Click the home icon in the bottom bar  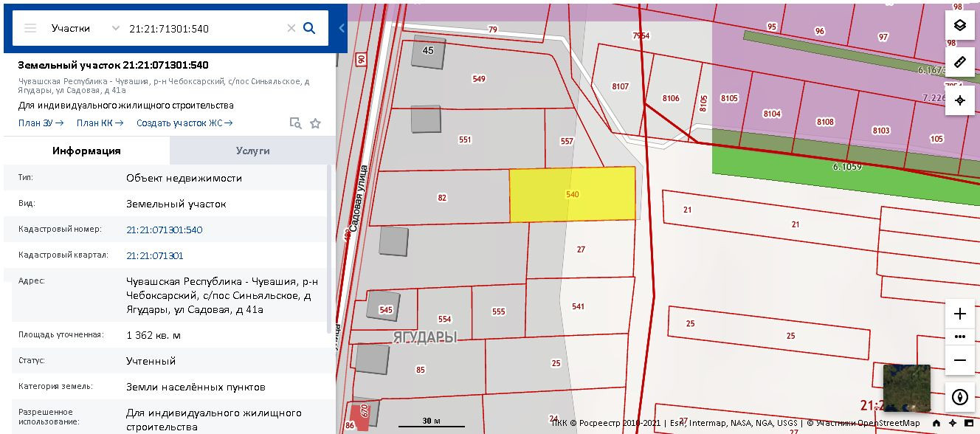coord(936,423)
